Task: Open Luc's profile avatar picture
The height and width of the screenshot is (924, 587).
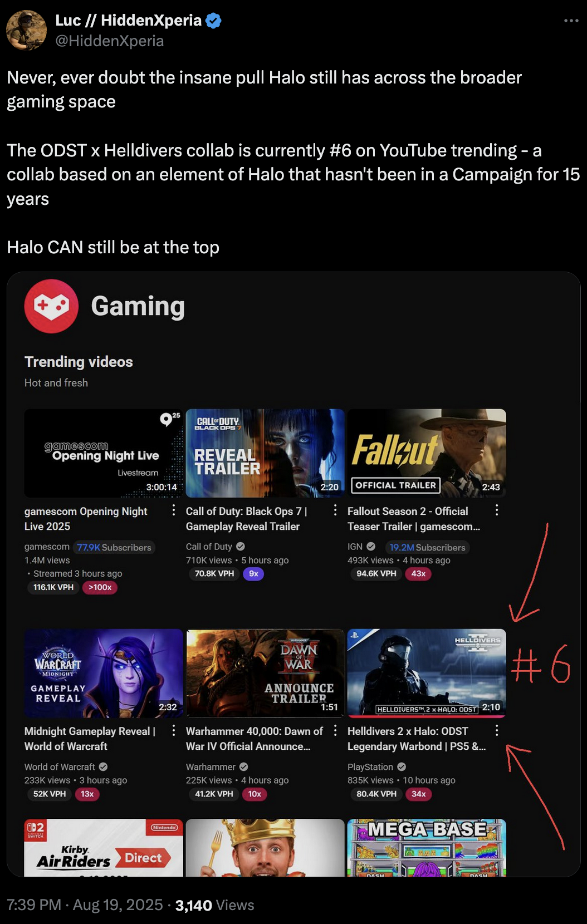Action: point(26,30)
